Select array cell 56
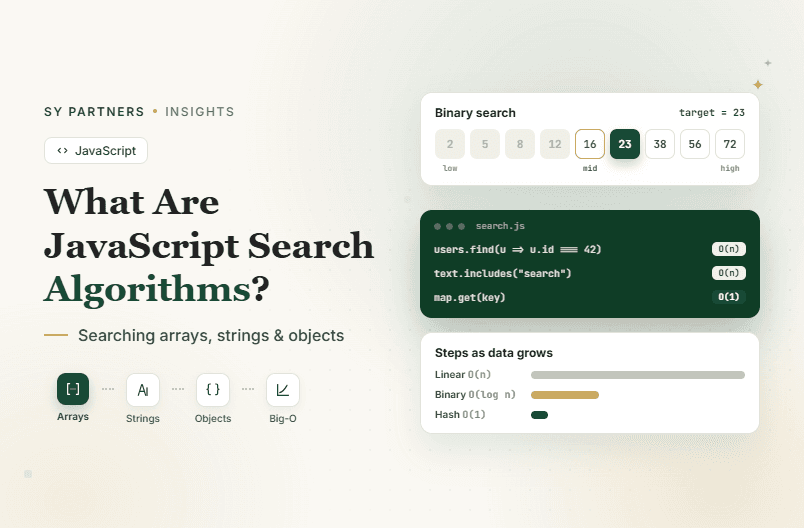This screenshot has height=528, width=804. click(x=695, y=144)
